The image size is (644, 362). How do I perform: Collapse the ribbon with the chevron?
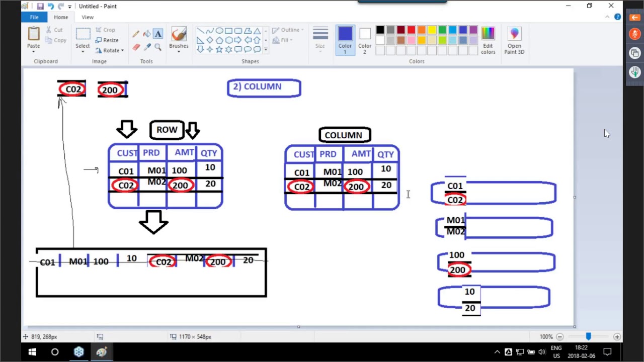point(607,17)
